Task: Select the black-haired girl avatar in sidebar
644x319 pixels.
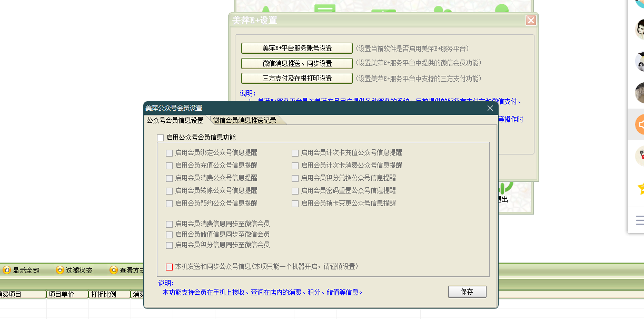Action: [639, 29]
